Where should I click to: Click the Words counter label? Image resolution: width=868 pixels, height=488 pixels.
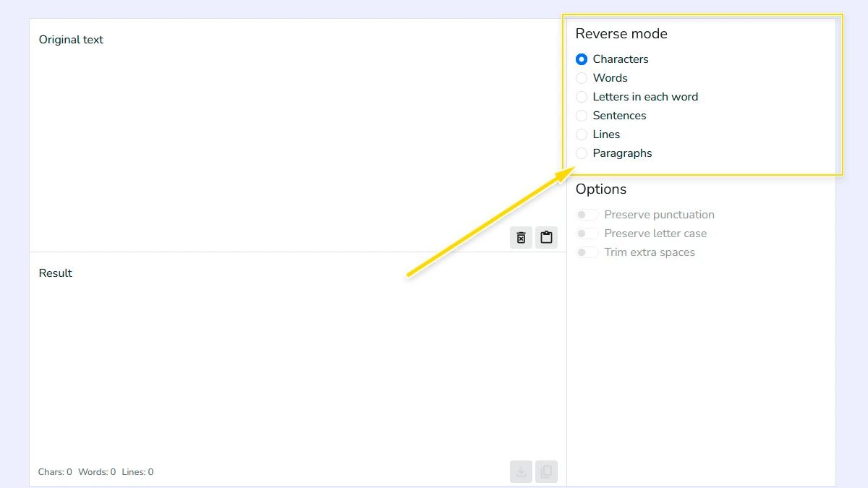pos(96,471)
